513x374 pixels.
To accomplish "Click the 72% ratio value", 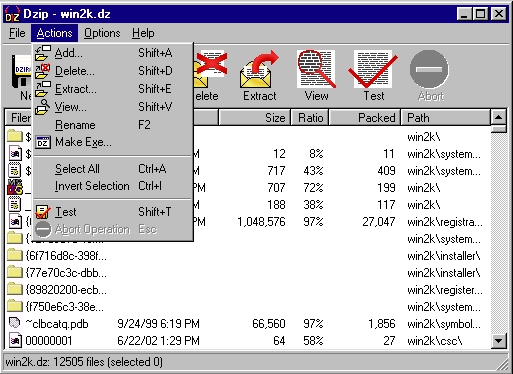I will pyautogui.click(x=313, y=188).
